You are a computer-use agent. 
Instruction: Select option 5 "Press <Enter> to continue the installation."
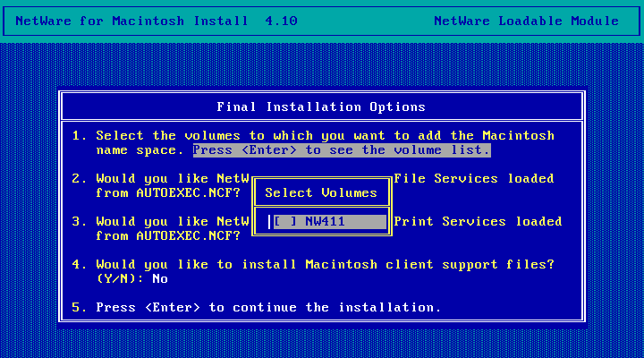point(257,308)
